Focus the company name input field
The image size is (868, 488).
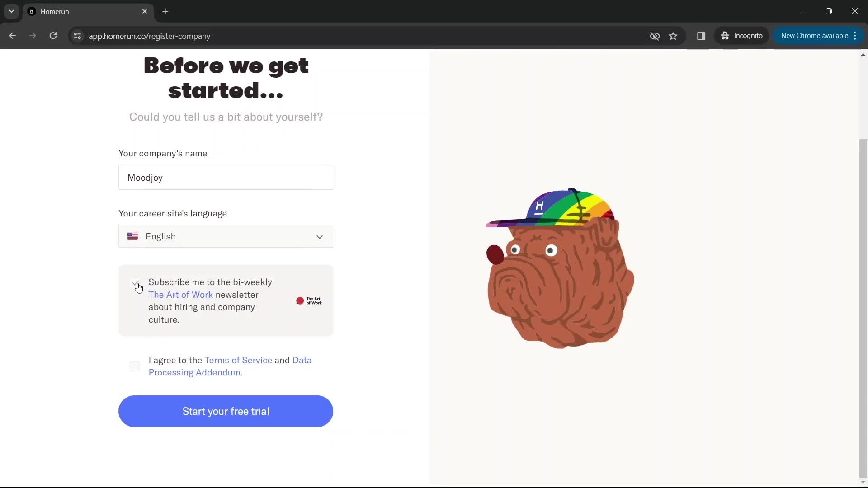click(226, 178)
